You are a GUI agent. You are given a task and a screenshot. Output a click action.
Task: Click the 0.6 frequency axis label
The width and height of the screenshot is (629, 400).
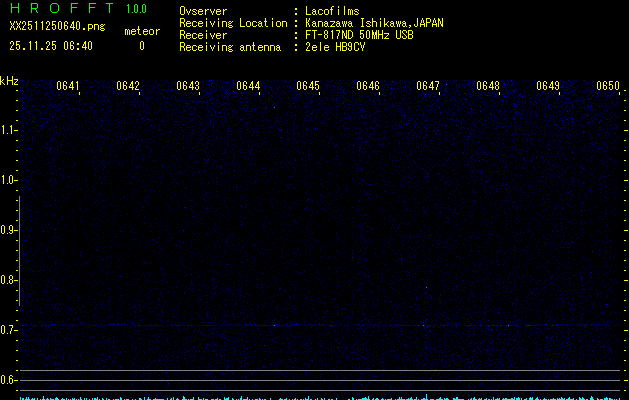point(8,380)
